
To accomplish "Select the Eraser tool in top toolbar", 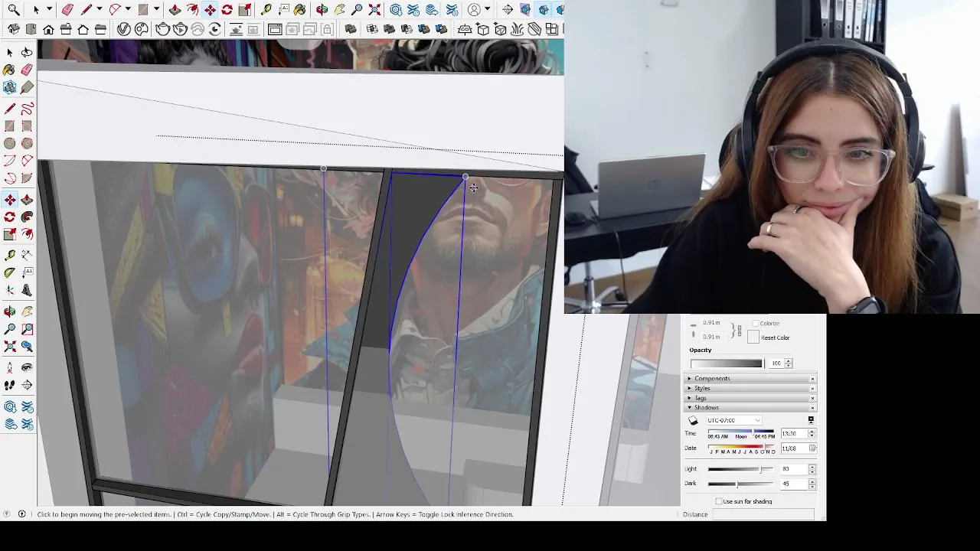I will pyautogui.click(x=67, y=10).
